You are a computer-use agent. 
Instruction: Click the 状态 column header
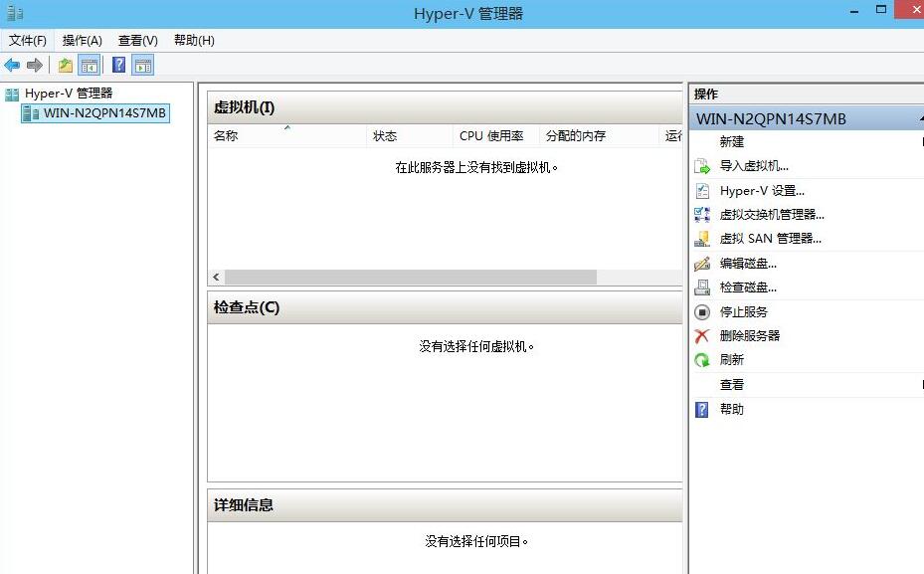pyautogui.click(x=409, y=135)
